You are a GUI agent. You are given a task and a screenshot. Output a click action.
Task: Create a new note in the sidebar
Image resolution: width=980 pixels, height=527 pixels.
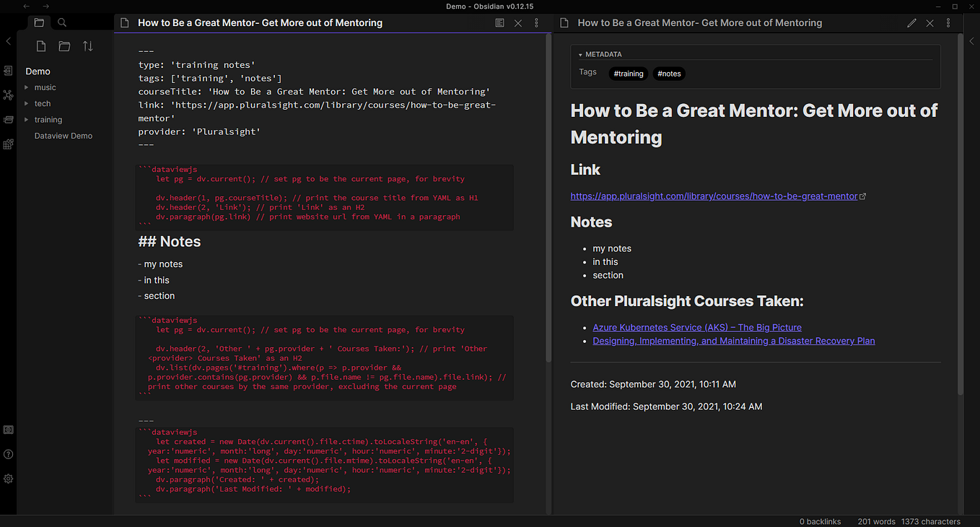pyautogui.click(x=40, y=45)
